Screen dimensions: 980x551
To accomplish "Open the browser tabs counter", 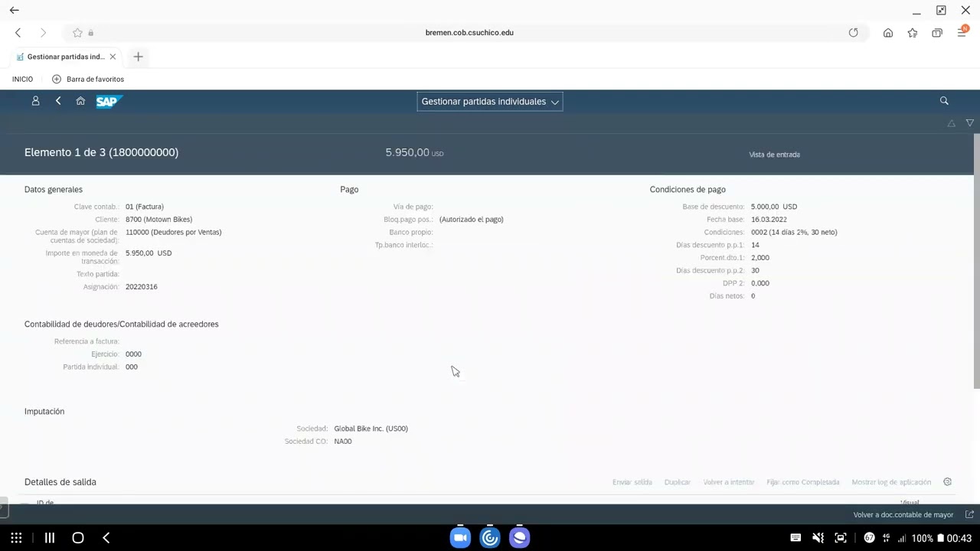I will pos(937,33).
